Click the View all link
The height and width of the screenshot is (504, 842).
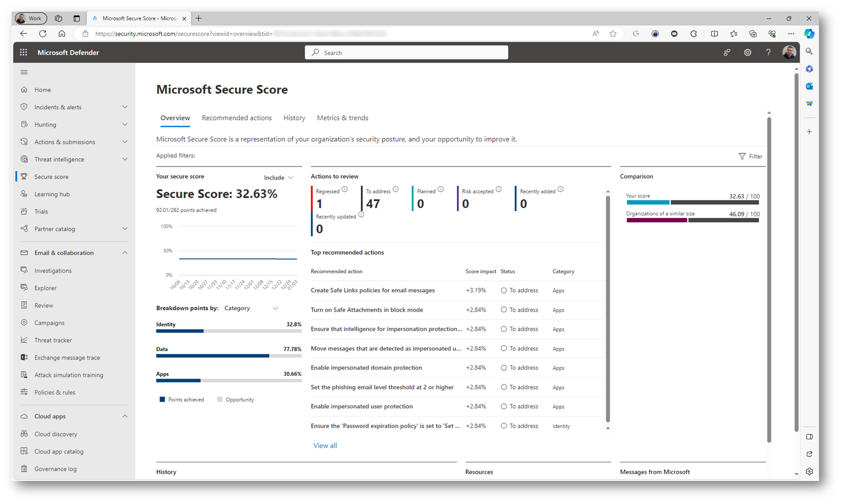pyautogui.click(x=325, y=445)
